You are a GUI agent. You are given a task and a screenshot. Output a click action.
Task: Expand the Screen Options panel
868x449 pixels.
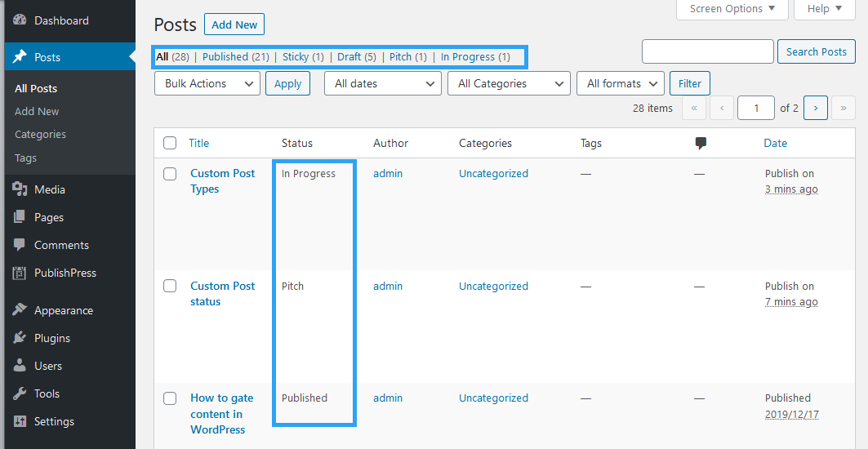(x=732, y=9)
